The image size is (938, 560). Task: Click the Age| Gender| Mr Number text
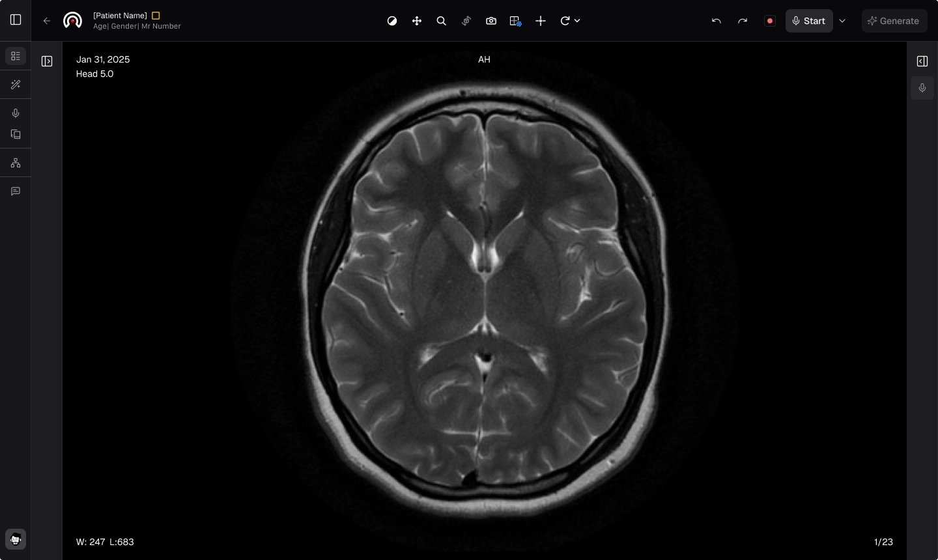pos(137,27)
